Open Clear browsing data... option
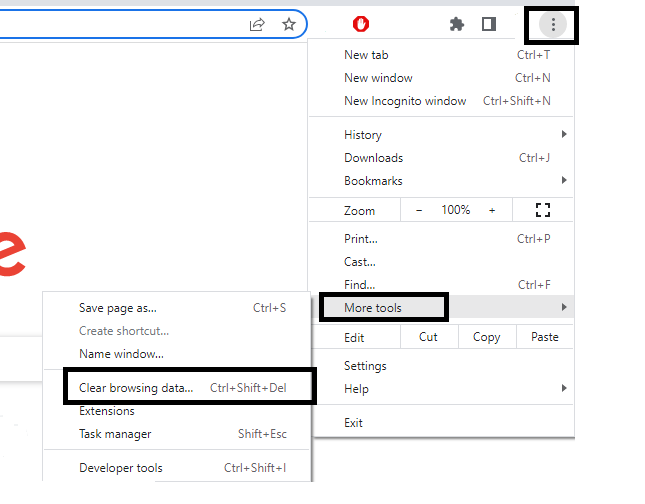 [x=177, y=388]
